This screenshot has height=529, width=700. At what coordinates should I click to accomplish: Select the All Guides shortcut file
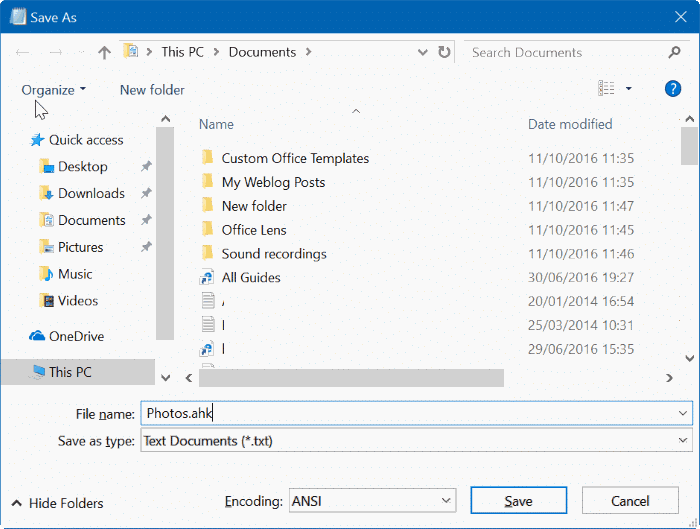click(x=251, y=278)
